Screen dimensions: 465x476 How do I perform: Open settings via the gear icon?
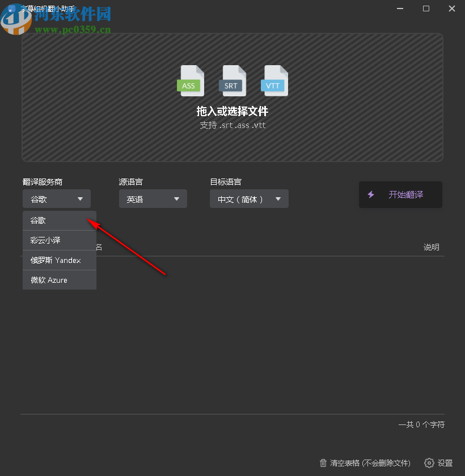click(429, 463)
